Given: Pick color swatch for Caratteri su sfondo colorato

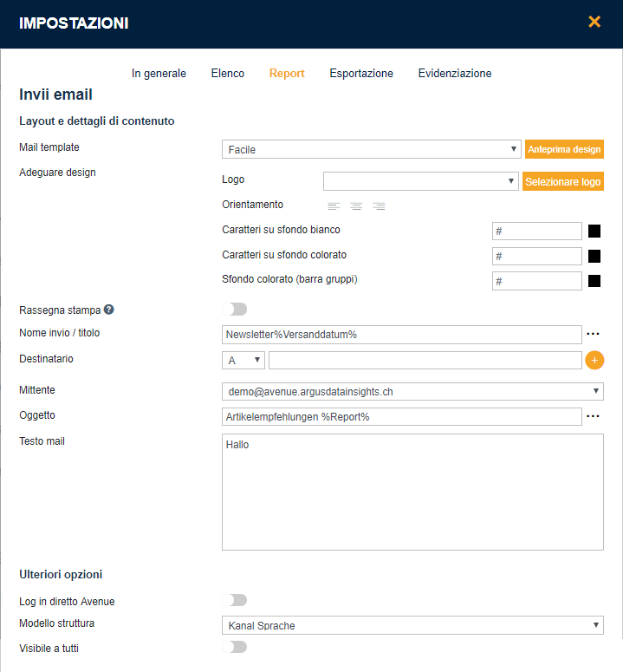Looking at the screenshot, I should pyautogui.click(x=594, y=257).
